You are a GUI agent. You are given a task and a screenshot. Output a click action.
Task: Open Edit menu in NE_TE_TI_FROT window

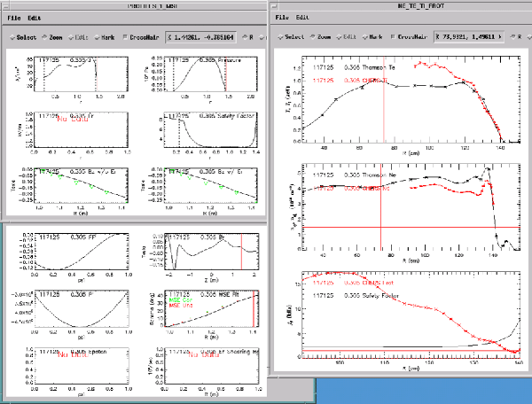point(302,18)
